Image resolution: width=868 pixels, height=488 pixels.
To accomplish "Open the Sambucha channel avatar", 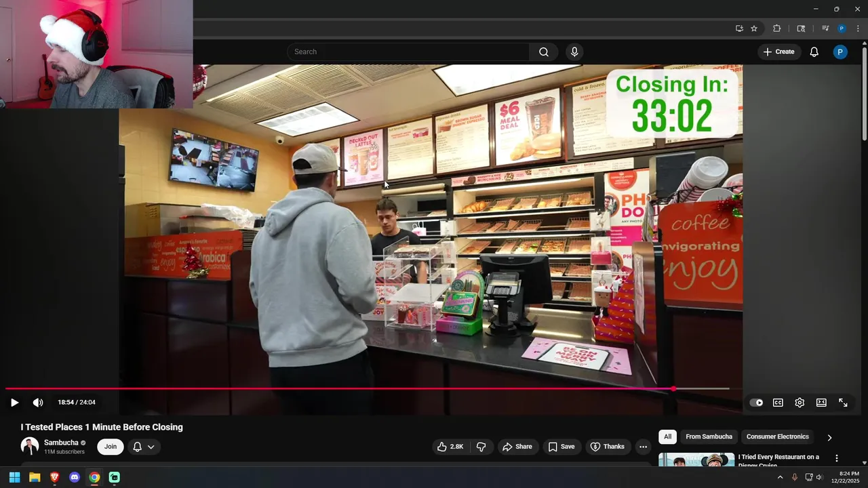I will (30, 446).
